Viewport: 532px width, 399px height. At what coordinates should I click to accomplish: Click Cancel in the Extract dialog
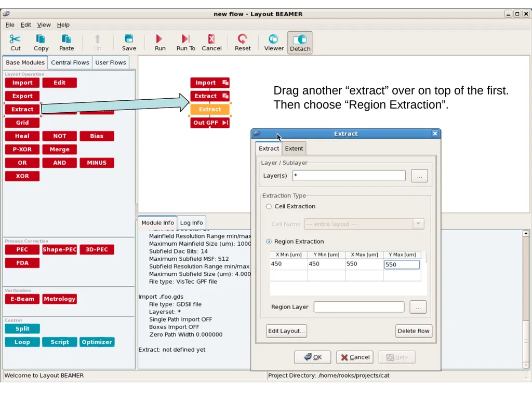(x=355, y=357)
